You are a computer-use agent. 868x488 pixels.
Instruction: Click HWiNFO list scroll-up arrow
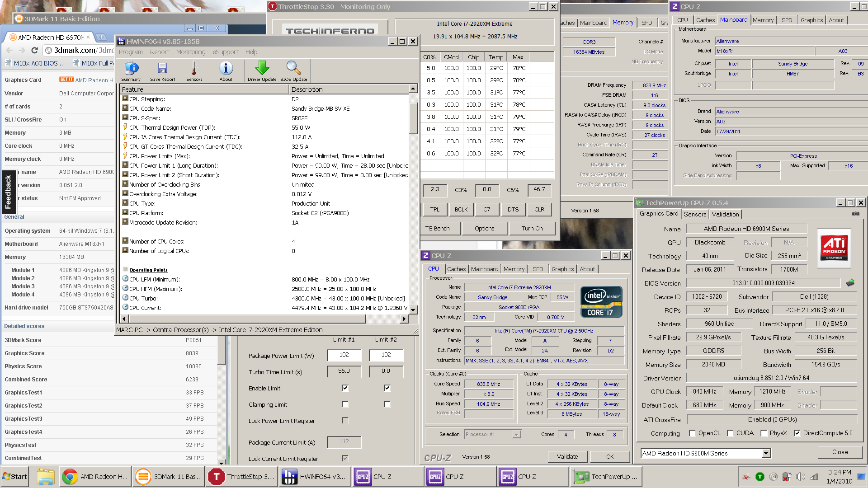coord(413,89)
